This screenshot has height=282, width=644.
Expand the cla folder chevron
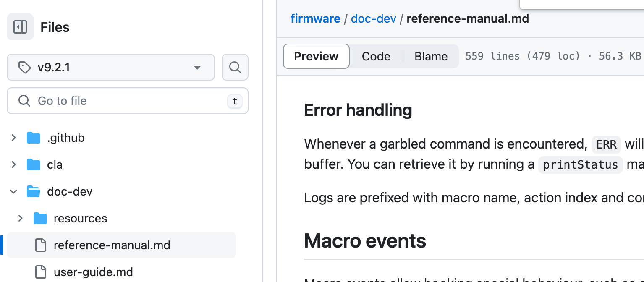(14, 164)
